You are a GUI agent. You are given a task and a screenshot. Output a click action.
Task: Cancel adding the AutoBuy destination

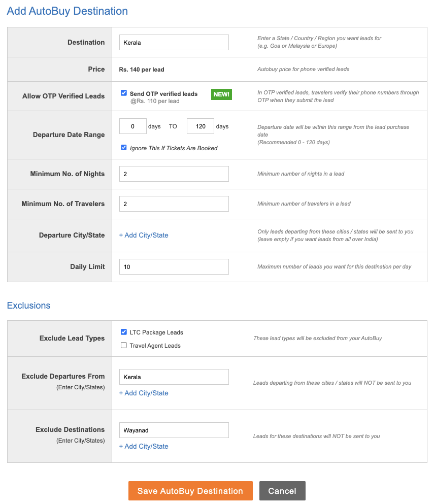282,491
